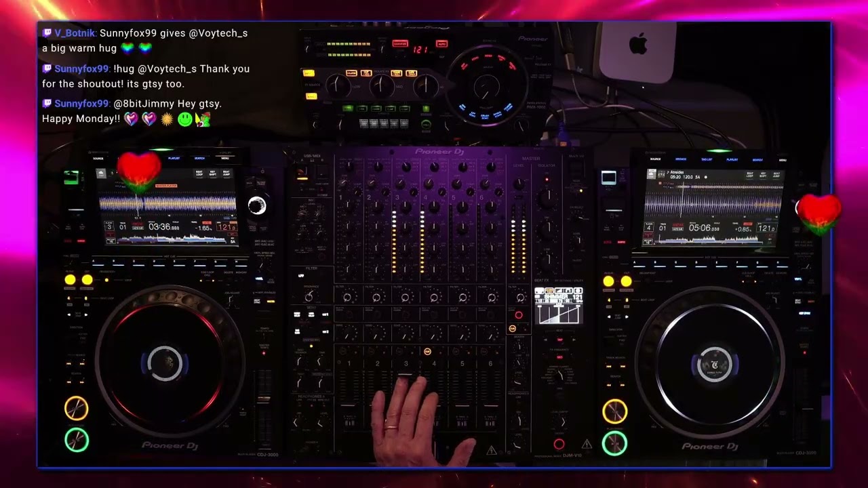The image size is (868, 488).
Task: Click the 05:06 time readout on the right deck
Action: [704, 228]
